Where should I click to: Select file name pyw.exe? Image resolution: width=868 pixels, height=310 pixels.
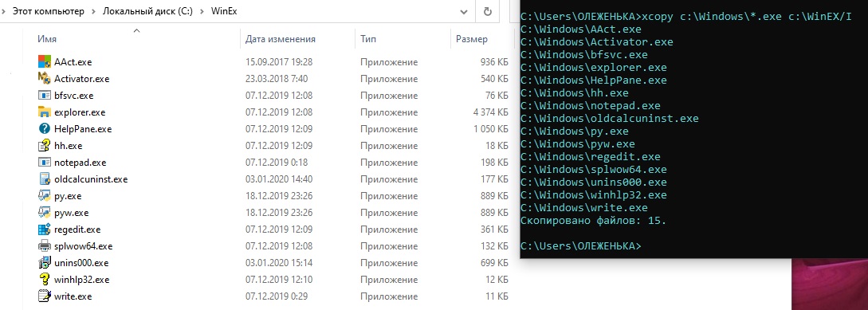coord(72,213)
